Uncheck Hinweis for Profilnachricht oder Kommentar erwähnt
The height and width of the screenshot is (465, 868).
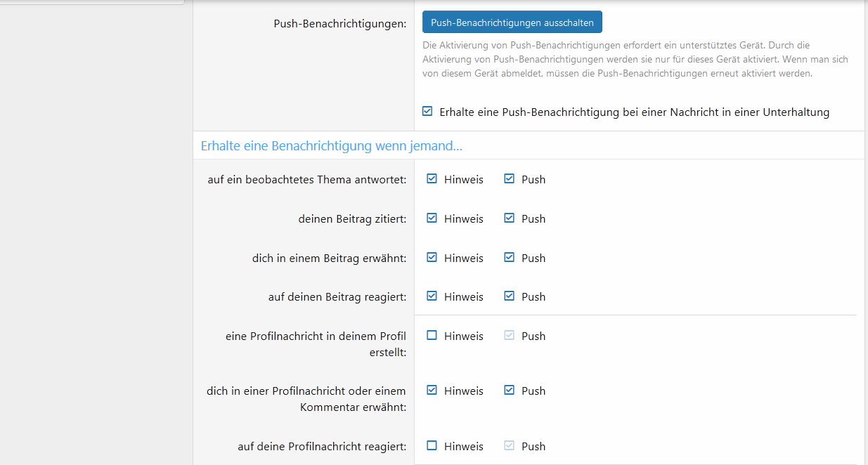pos(432,391)
